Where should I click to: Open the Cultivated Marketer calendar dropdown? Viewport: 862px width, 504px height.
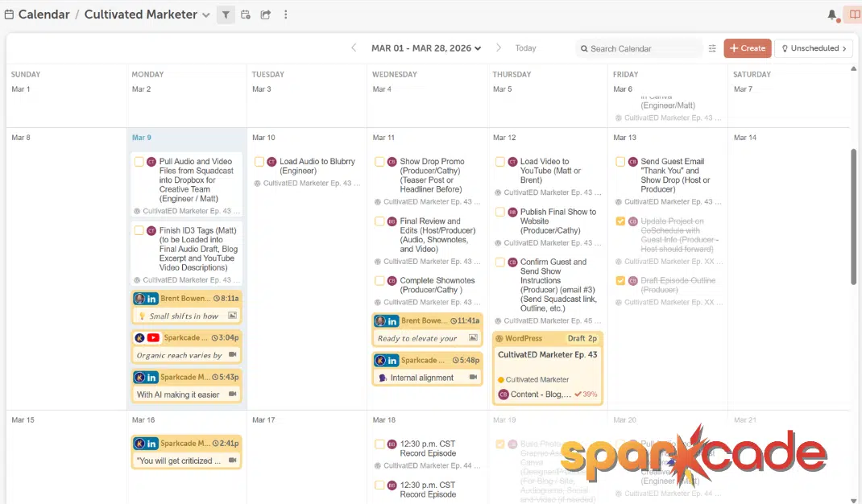(x=206, y=14)
